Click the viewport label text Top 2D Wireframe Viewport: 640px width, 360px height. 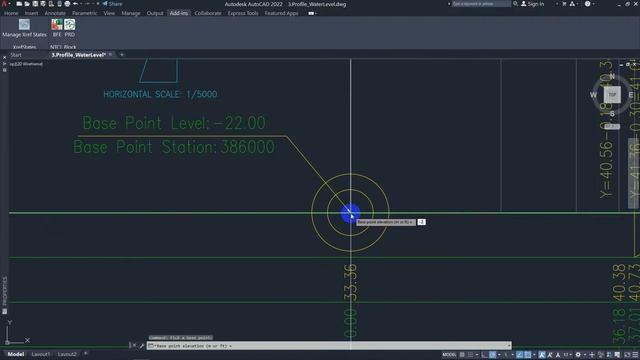(27, 64)
